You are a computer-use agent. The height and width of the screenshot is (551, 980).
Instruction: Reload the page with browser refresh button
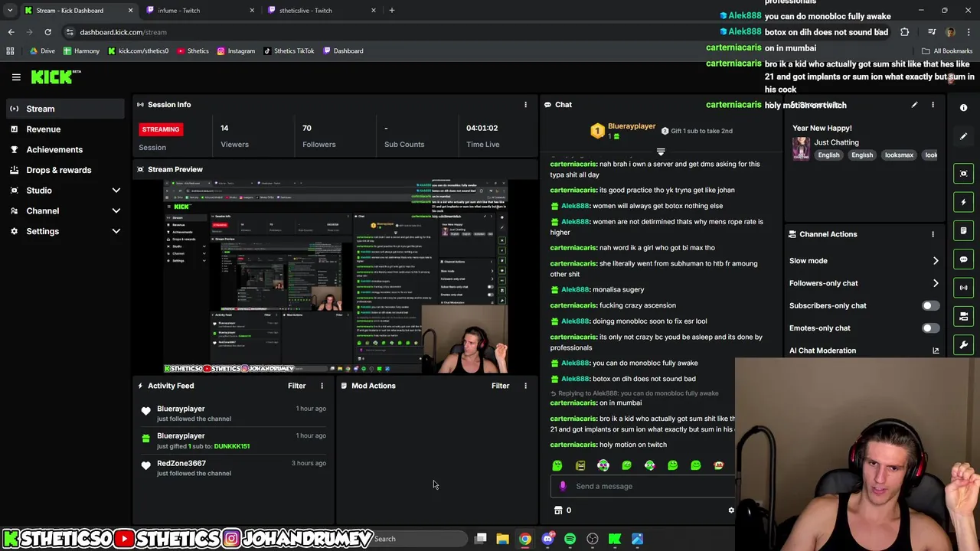(47, 32)
